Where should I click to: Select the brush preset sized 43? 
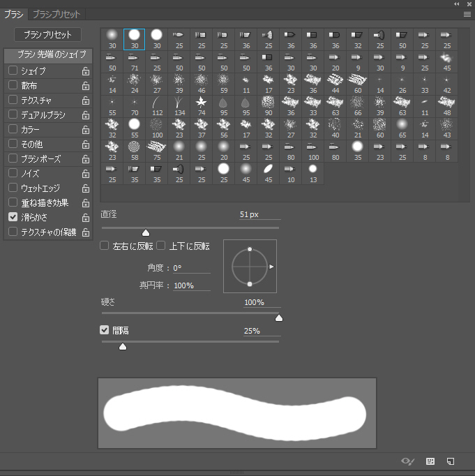tap(447, 129)
